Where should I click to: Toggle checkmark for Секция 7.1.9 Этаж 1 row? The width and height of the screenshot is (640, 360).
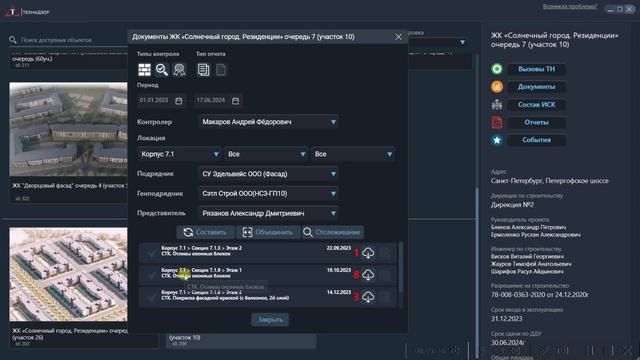[x=151, y=275]
